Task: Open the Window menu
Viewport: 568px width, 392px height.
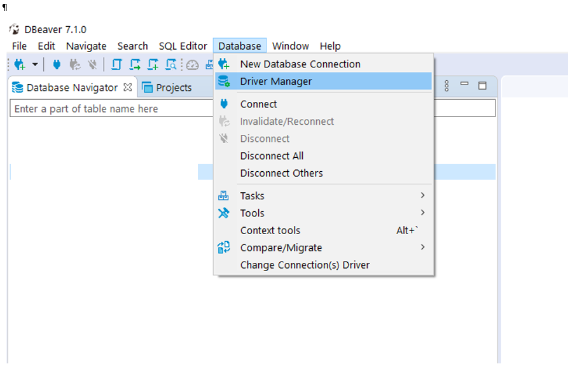Action: 291,46
